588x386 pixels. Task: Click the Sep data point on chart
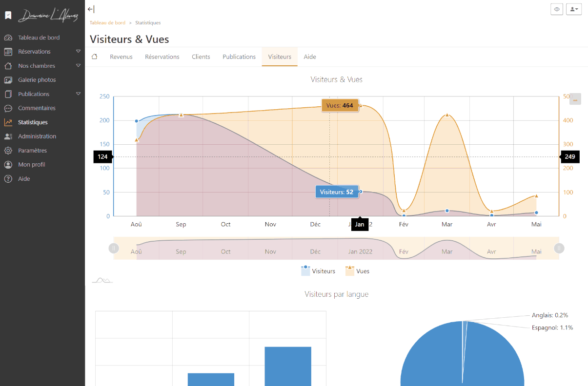tap(181, 115)
